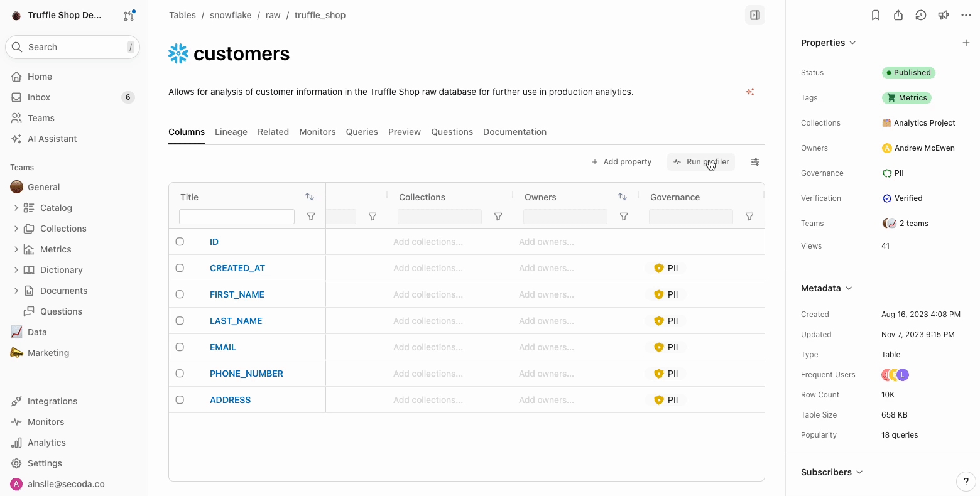Open version history clock icon
The height and width of the screenshot is (496, 980).
(921, 15)
